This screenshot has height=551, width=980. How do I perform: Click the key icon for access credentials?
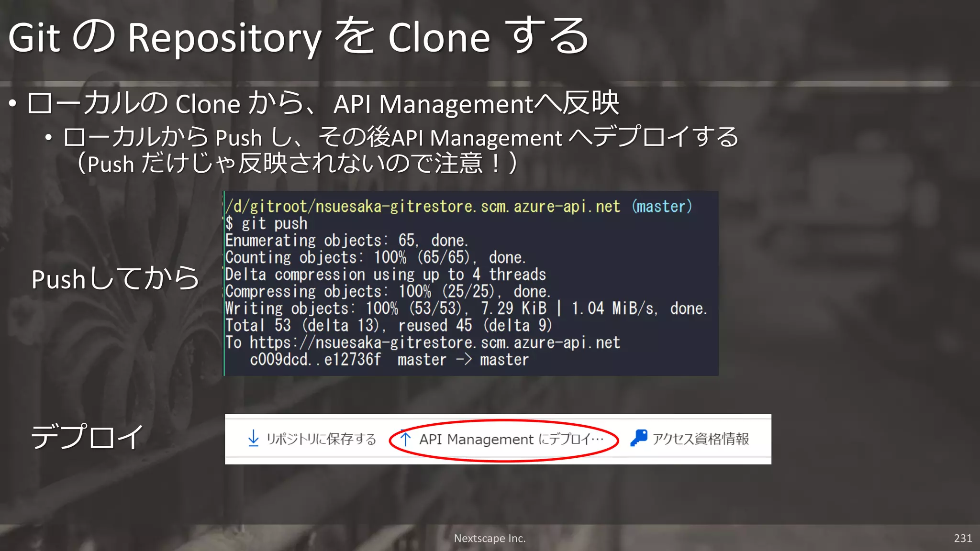pyautogui.click(x=639, y=438)
